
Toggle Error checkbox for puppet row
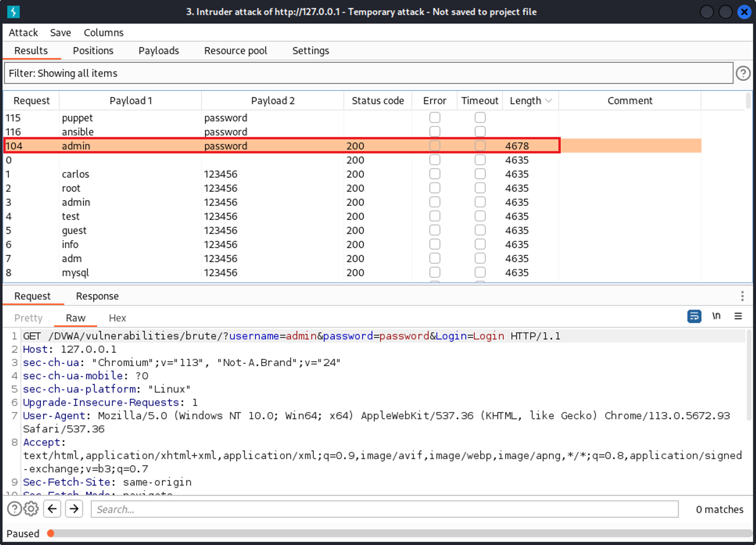coord(435,118)
